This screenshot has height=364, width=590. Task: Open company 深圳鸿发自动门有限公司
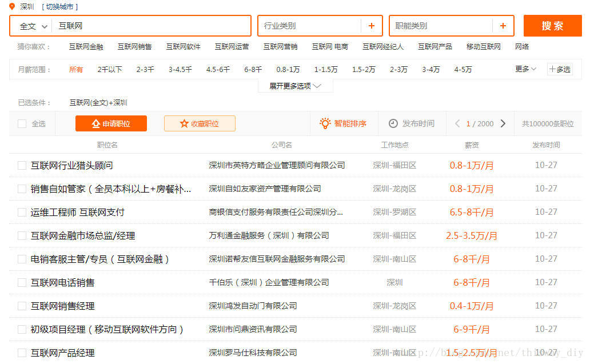pos(253,306)
